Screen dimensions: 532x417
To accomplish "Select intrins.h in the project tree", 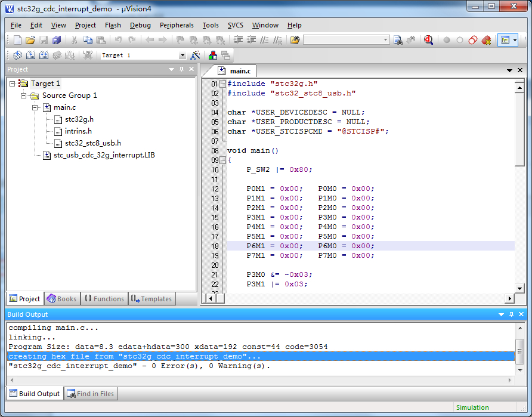I will [78, 131].
